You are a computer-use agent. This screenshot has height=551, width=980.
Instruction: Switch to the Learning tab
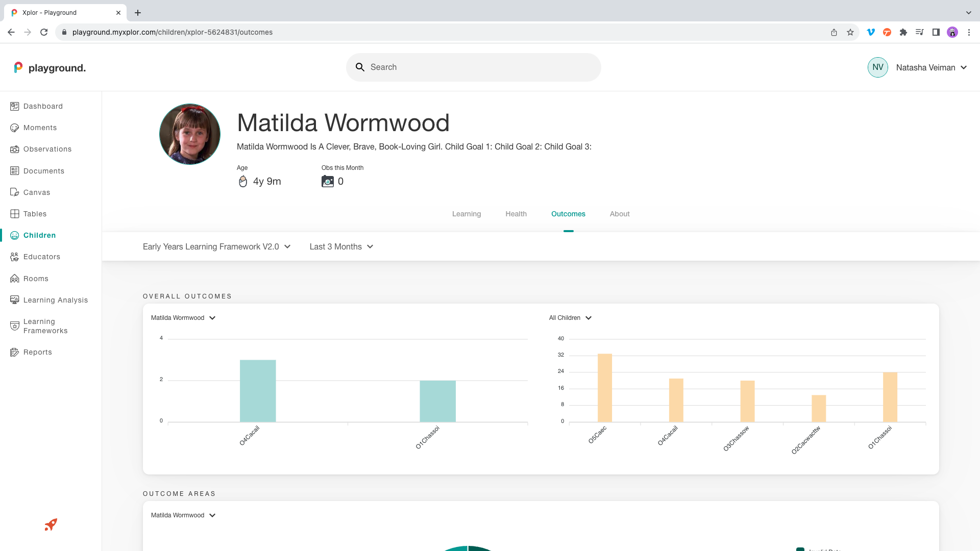tap(466, 214)
